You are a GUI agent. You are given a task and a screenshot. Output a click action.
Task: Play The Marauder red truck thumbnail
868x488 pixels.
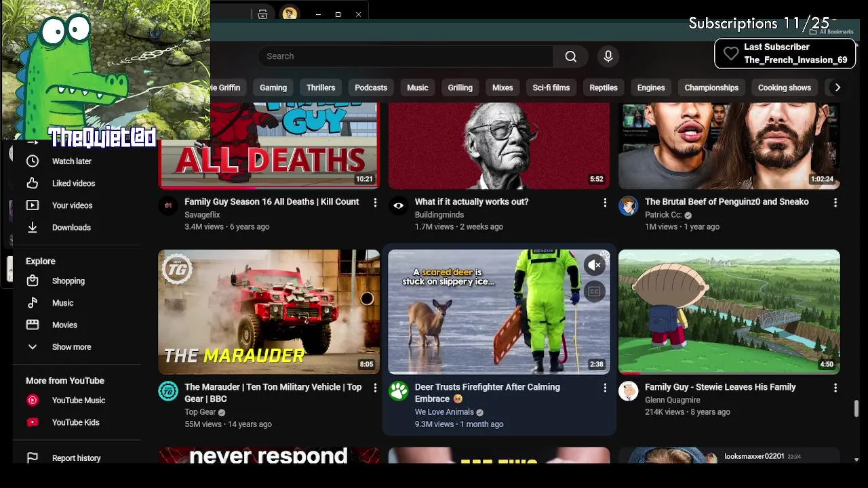pos(269,312)
